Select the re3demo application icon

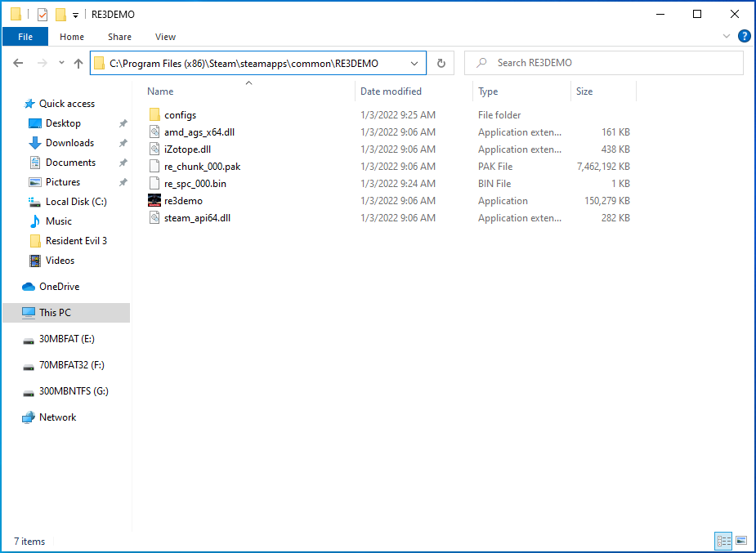tap(154, 200)
